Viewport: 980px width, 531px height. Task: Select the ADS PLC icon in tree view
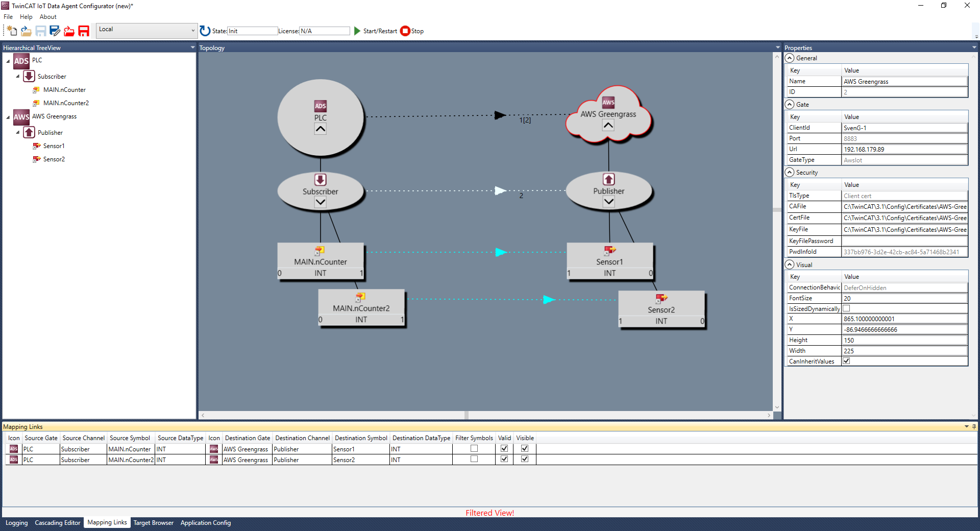[21, 61]
